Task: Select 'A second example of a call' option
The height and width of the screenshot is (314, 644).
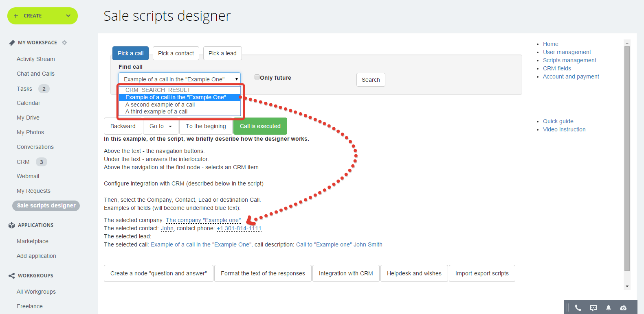Action: pyautogui.click(x=160, y=105)
